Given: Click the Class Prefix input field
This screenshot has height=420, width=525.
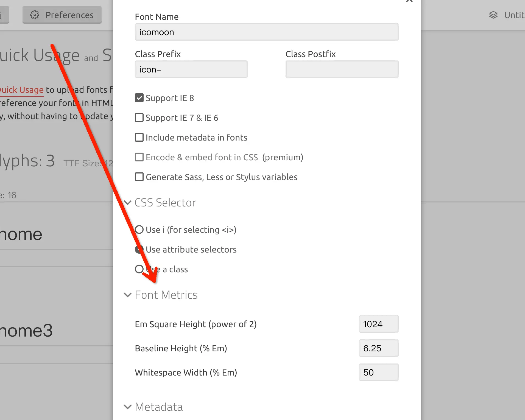Looking at the screenshot, I should click(x=191, y=69).
